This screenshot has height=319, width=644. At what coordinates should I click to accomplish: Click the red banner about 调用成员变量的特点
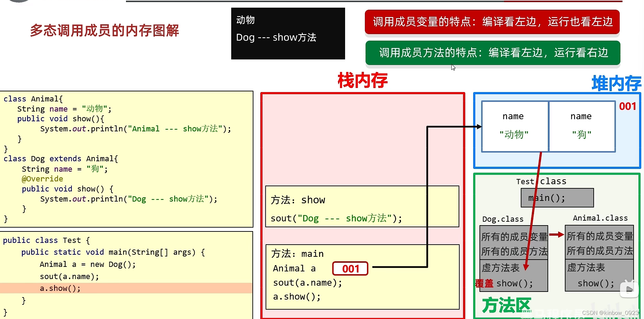click(492, 22)
